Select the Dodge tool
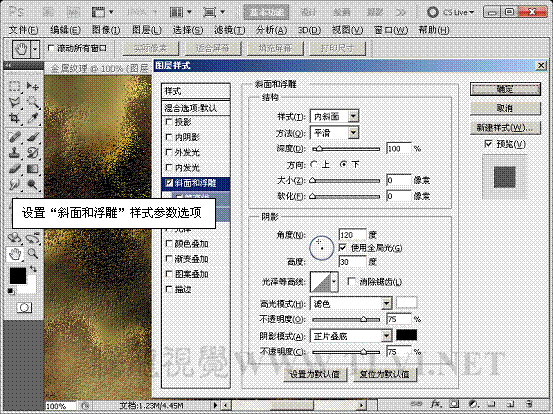Screen dimensions: 553x414 tap(33, 184)
